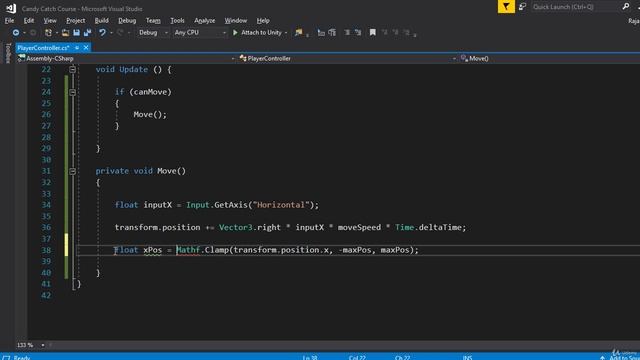This screenshot has height=360, width=640.
Task: Open the Window menu
Action: [x=236, y=20]
